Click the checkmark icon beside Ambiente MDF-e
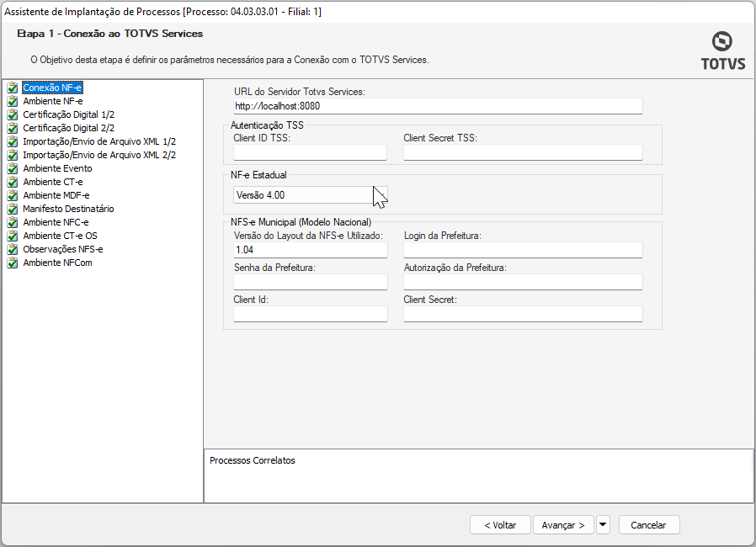Viewport: 756px width, 547px height. pyautogui.click(x=13, y=196)
